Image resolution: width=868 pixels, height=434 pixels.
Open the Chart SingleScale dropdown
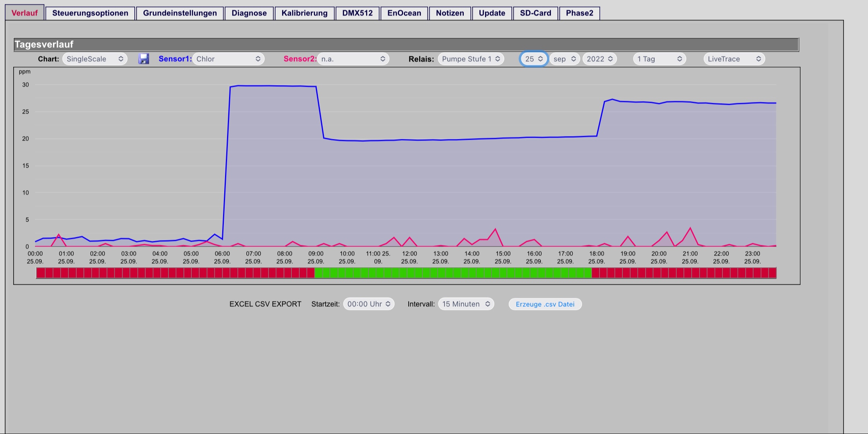click(95, 59)
